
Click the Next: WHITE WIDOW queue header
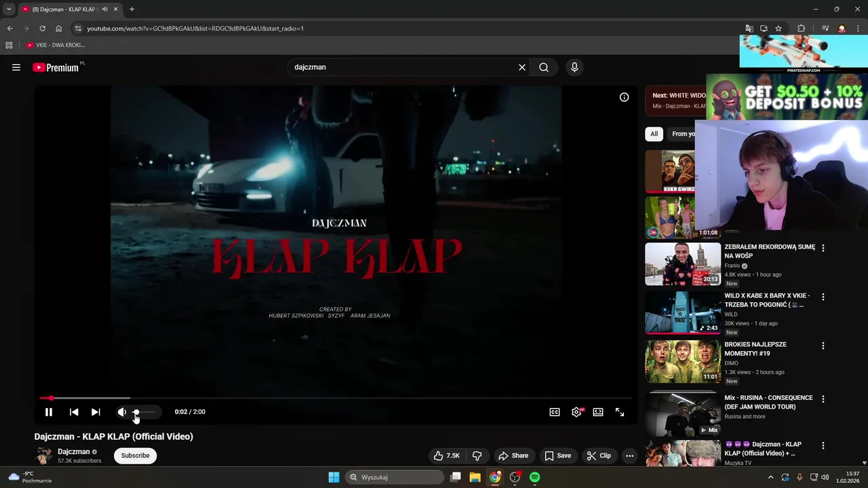click(679, 96)
